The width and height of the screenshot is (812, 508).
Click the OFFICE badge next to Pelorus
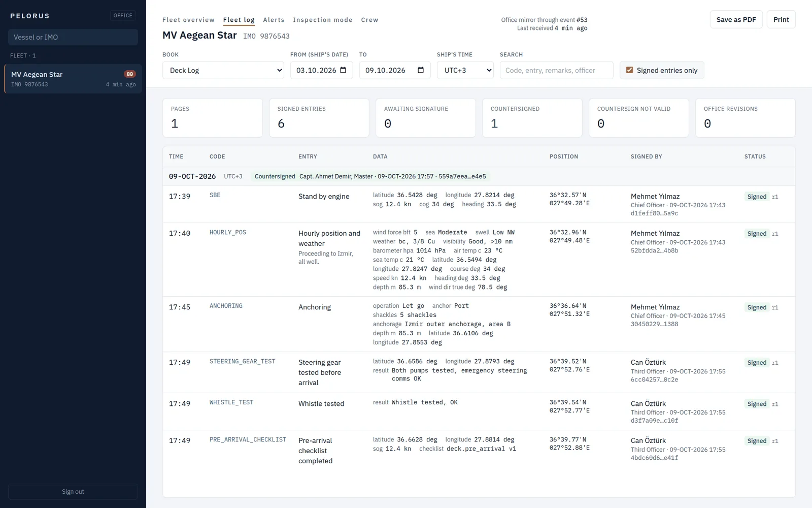(123, 16)
